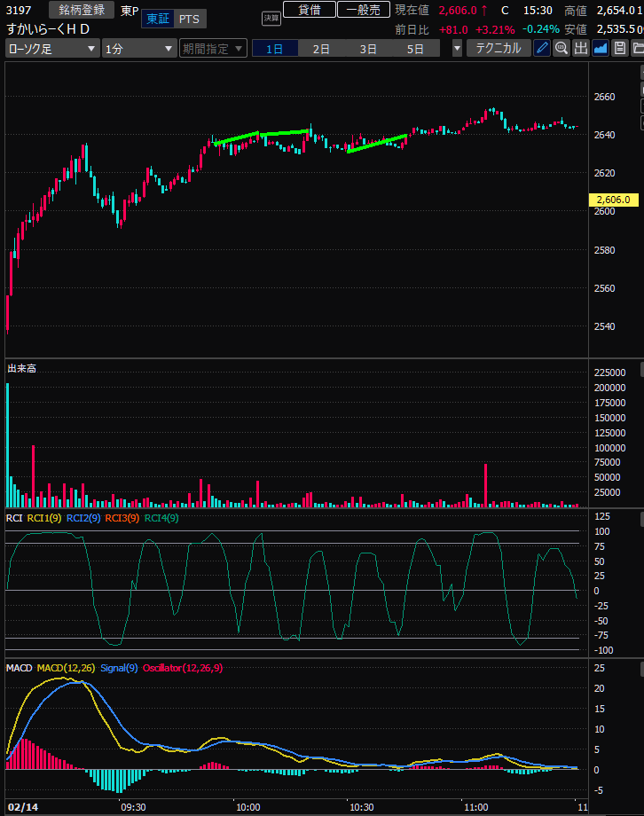
Task: Select the 5日 range tab
Action: pos(415,48)
